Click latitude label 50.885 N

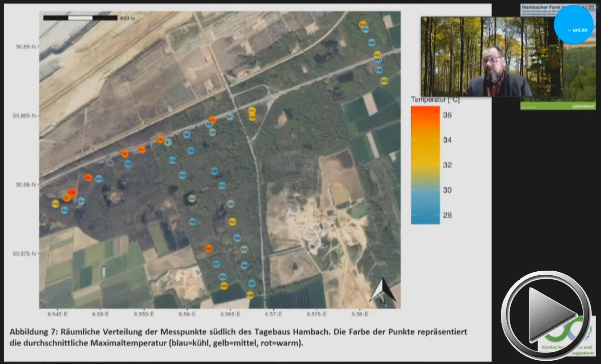(24, 116)
